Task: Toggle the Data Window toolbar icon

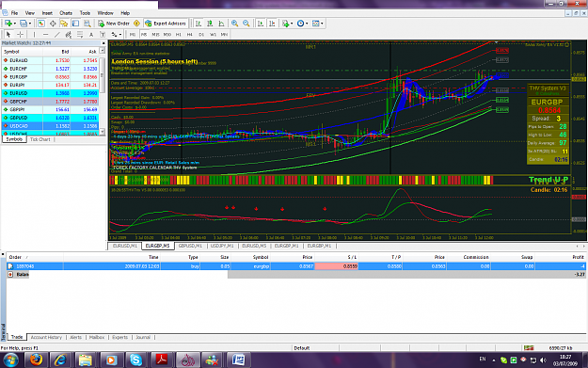Action: click(x=53, y=24)
